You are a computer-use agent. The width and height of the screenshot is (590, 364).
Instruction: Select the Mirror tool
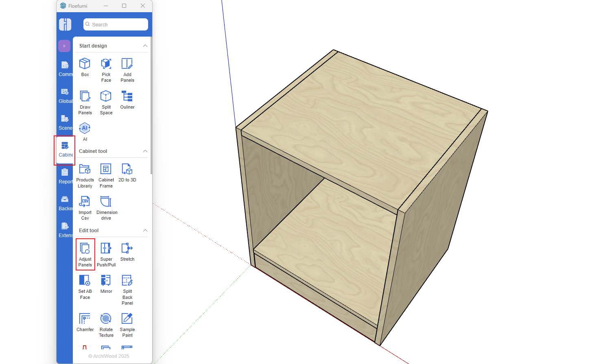106,284
